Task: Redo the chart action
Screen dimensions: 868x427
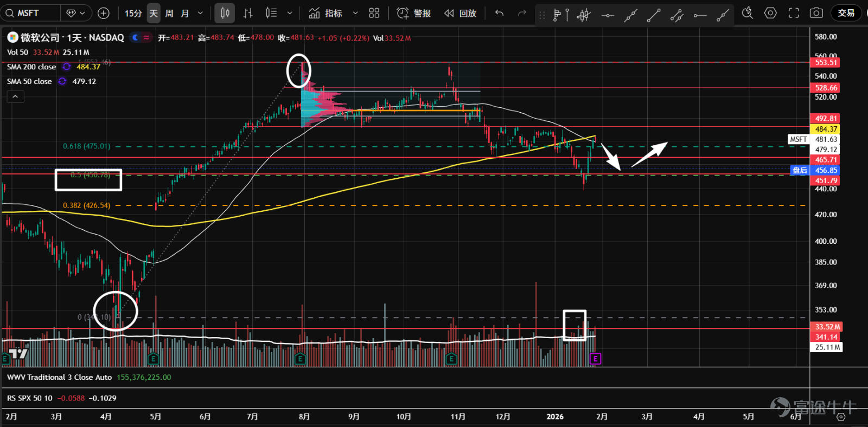Action: 522,13
